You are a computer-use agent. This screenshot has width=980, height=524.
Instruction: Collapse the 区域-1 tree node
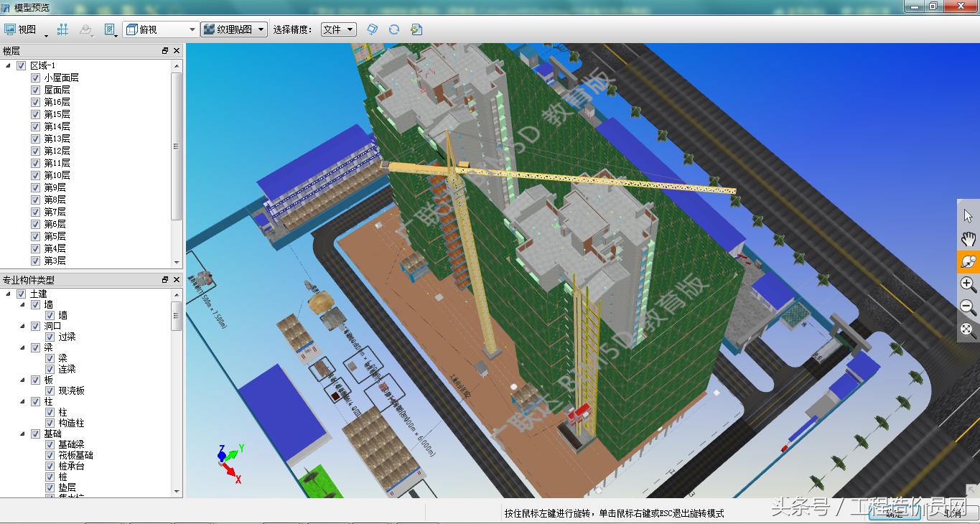point(9,65)
